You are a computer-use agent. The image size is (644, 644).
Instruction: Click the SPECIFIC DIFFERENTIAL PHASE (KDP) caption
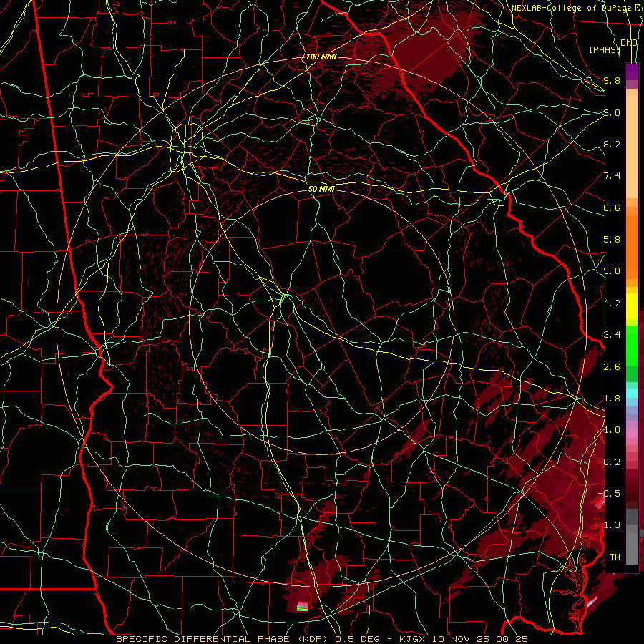[x=223, y=639]
